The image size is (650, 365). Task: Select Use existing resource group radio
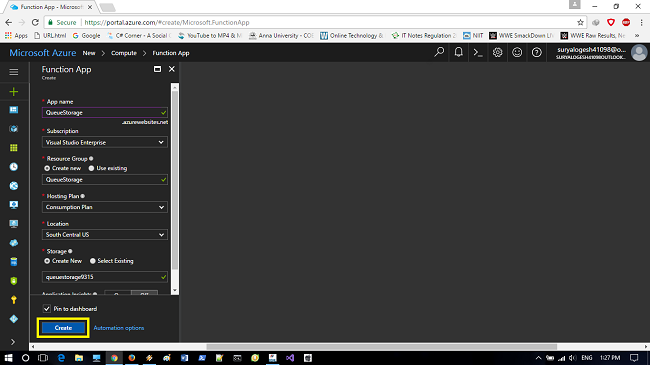[x=91, y=168]
